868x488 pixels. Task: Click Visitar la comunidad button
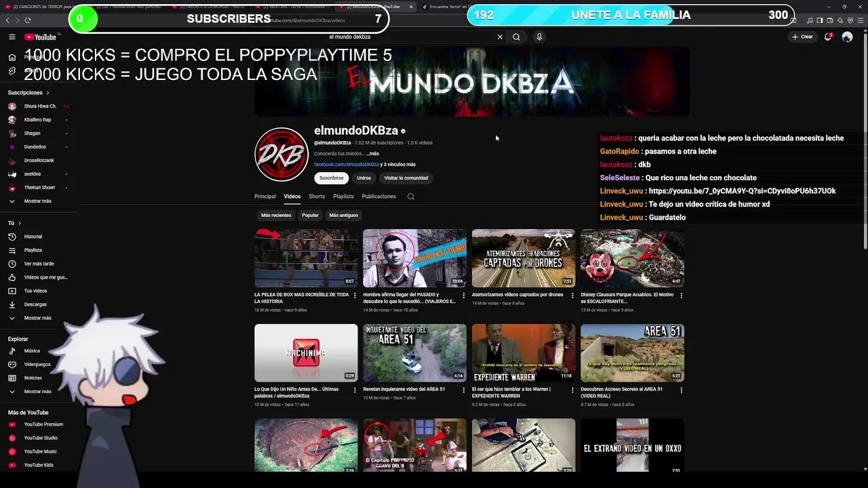pos(406,178)
